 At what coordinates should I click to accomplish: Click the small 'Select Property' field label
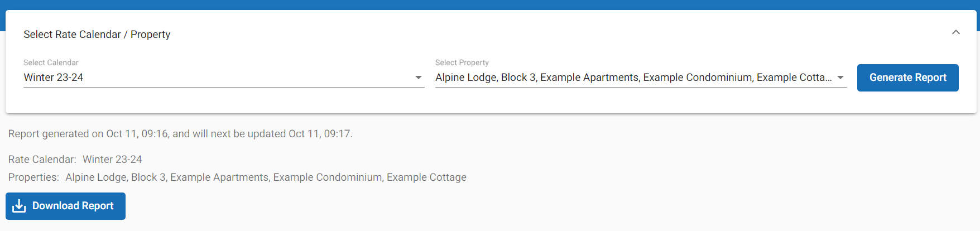coord(462,62)
